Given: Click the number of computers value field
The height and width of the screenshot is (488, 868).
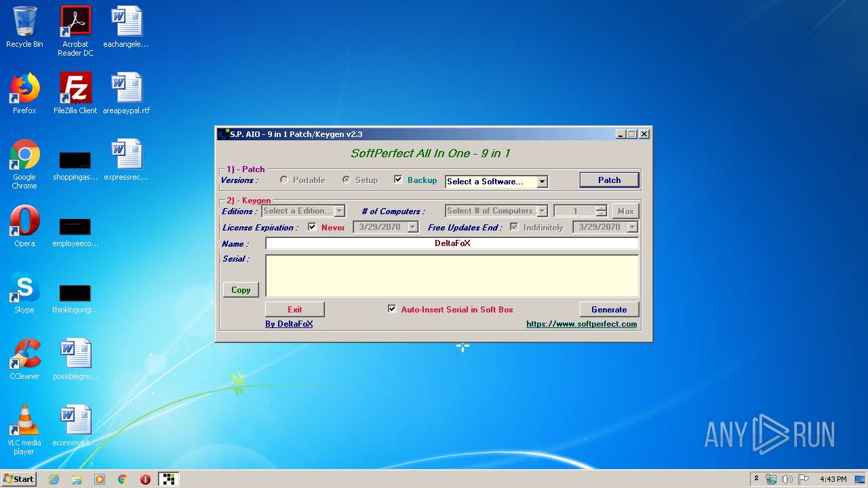Looking at the screenshot, I should 574,211.
